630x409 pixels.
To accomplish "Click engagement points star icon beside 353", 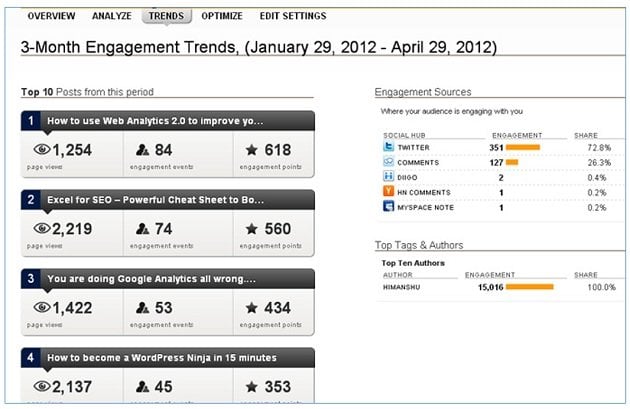I will 252,387.
